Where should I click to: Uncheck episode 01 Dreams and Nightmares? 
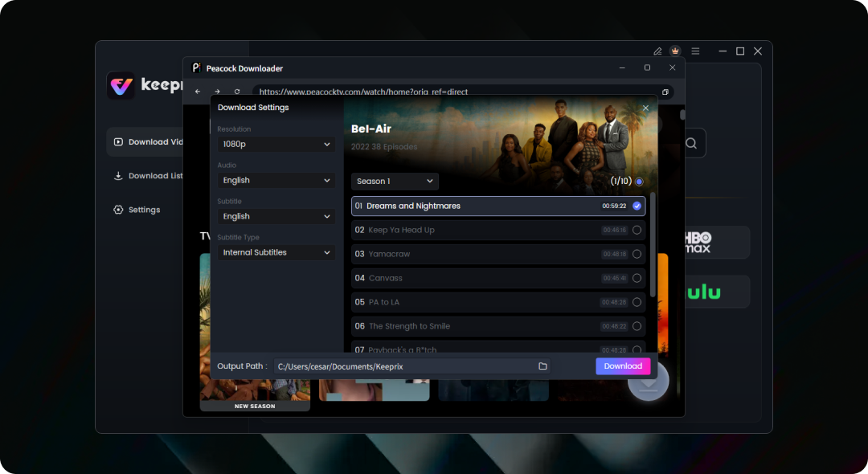[637, 206]
